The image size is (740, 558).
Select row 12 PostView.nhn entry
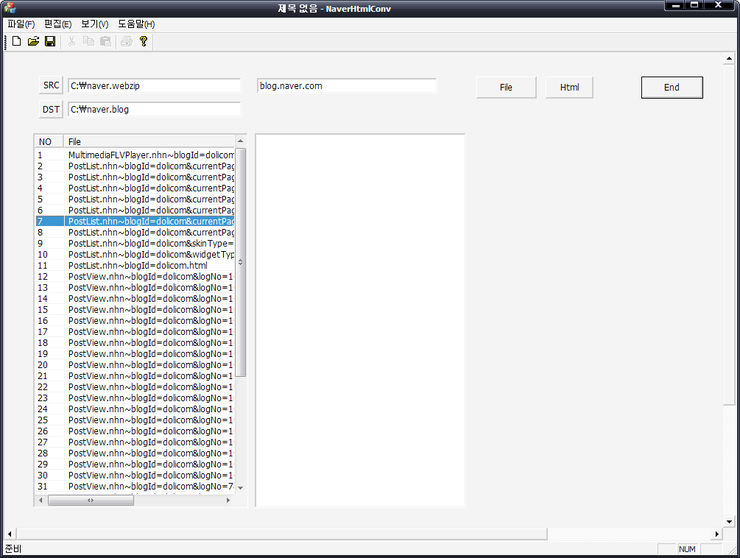click(135, 277)
